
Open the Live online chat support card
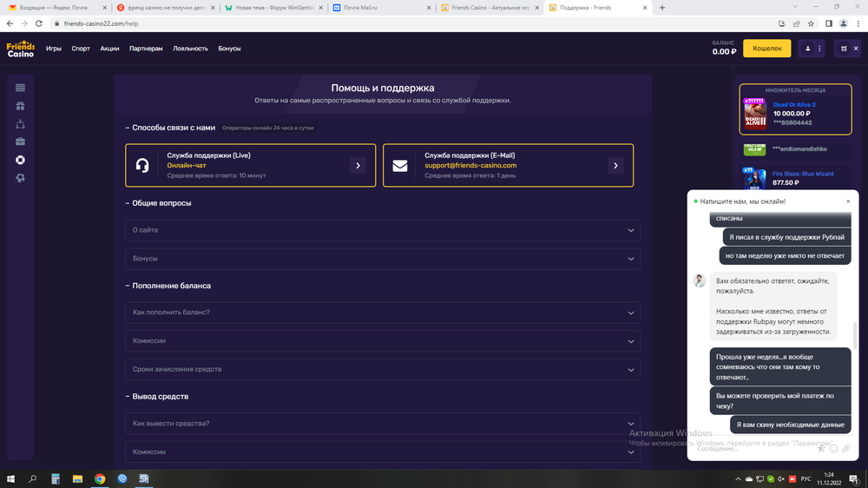pyautogui.click(x=251, y=165)
